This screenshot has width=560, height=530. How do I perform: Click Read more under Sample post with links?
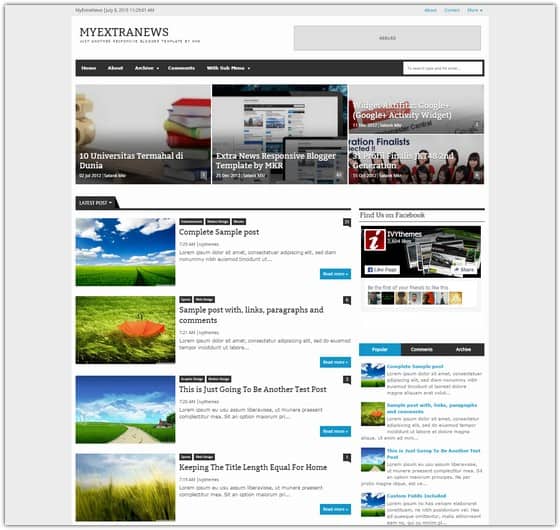coord(335,362)
